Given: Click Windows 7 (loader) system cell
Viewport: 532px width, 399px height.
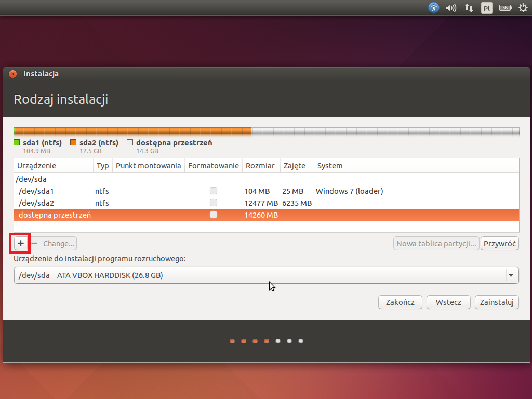Looking at the screenshot, I should click(x=350, y=191).
